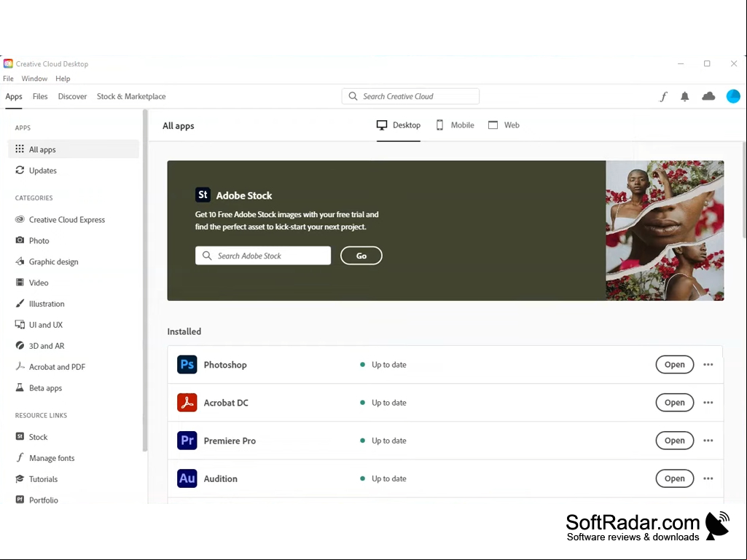The height and width of the screenshot is (560, 747).
Task: Open the notifications bell
Action: pos(684,97)
